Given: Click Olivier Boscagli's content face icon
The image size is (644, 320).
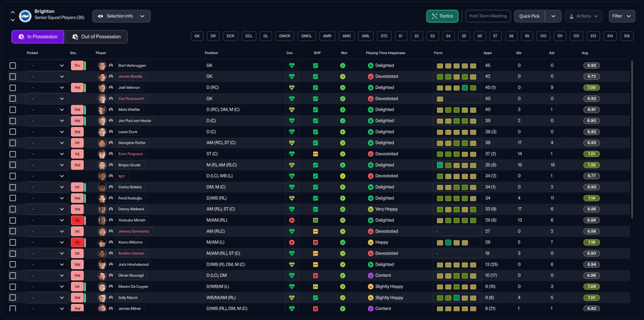Looking at the screenshot, I should (371, 276).
